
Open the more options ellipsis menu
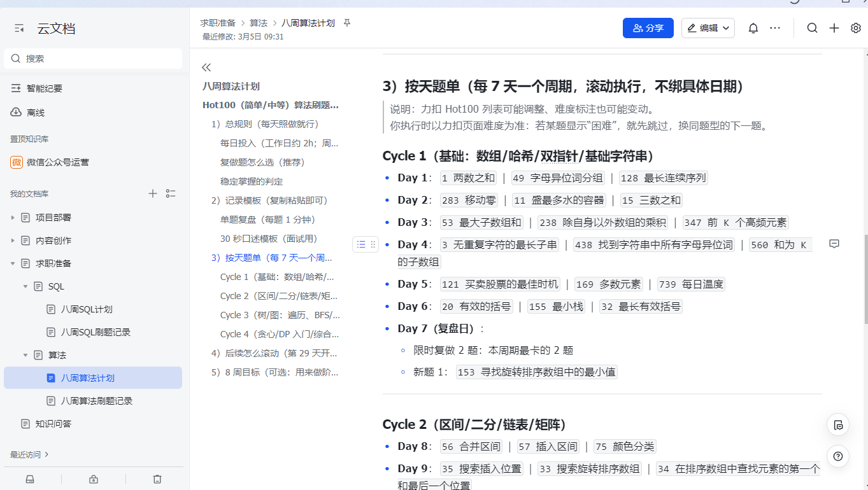[775, 28]
